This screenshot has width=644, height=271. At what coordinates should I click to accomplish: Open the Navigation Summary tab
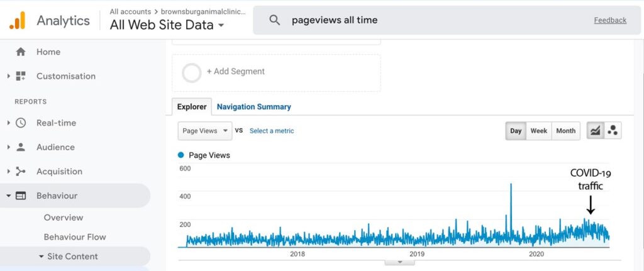254,107
